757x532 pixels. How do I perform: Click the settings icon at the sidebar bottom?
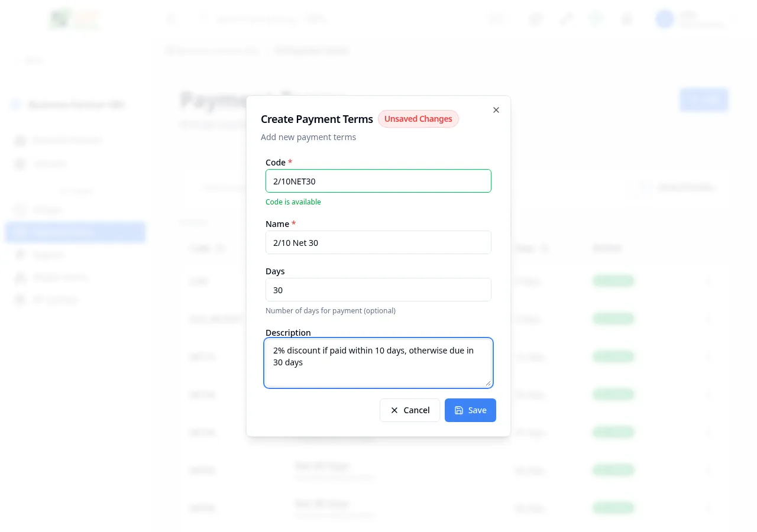[x=20, y=299]
